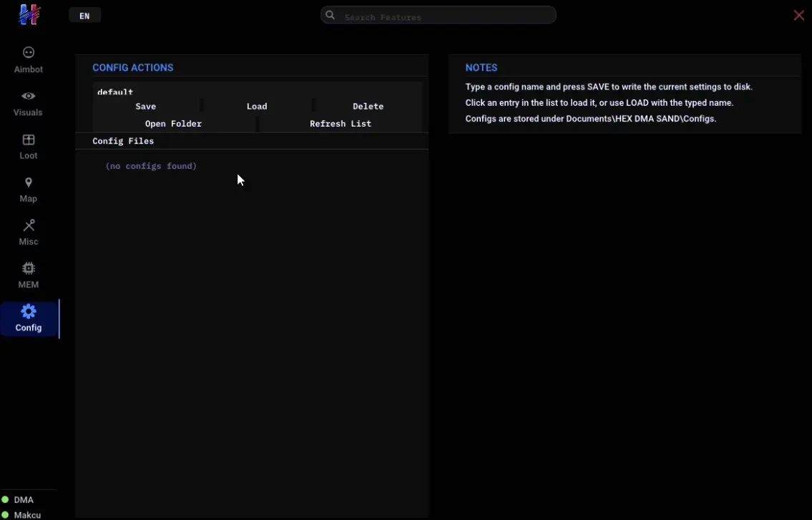Focus the Search Features field

coord(438,16)
